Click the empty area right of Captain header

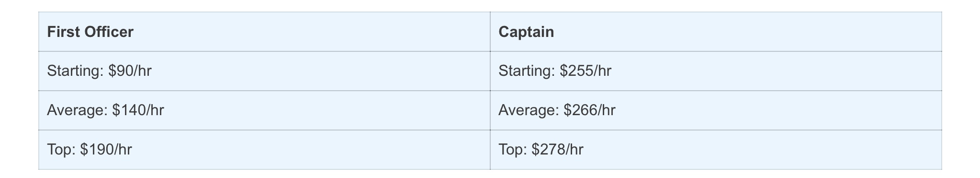click(747, 32)
